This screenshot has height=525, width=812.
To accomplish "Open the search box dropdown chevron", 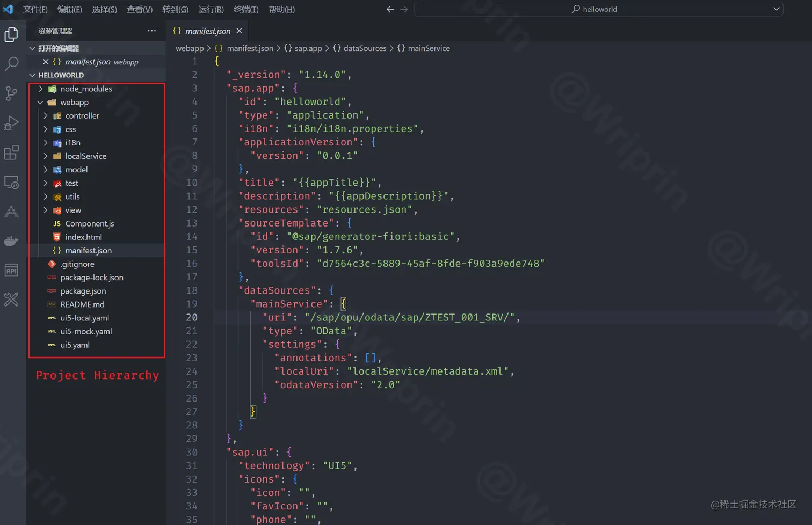I will [x=775, y=9].
